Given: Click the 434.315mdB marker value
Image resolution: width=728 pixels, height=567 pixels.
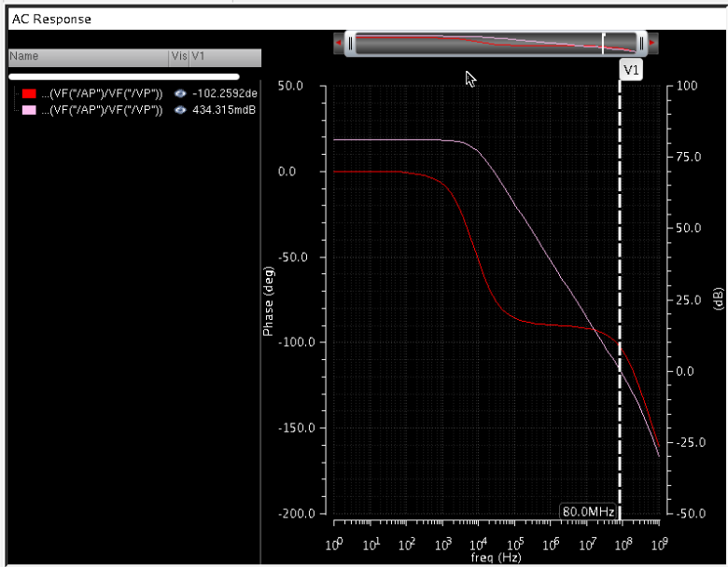Looking at the screenshot, I should [x=224, y=110].
